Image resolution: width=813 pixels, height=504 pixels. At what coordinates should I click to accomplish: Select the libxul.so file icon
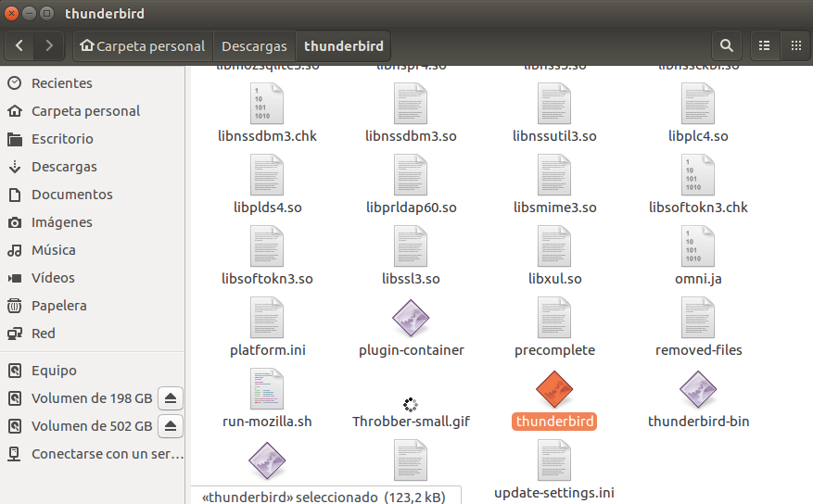coord(554,246)
